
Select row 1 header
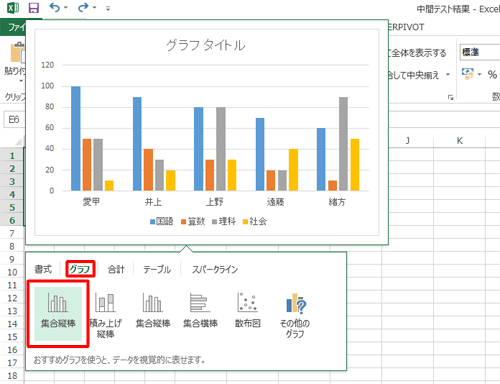(12, 155)
